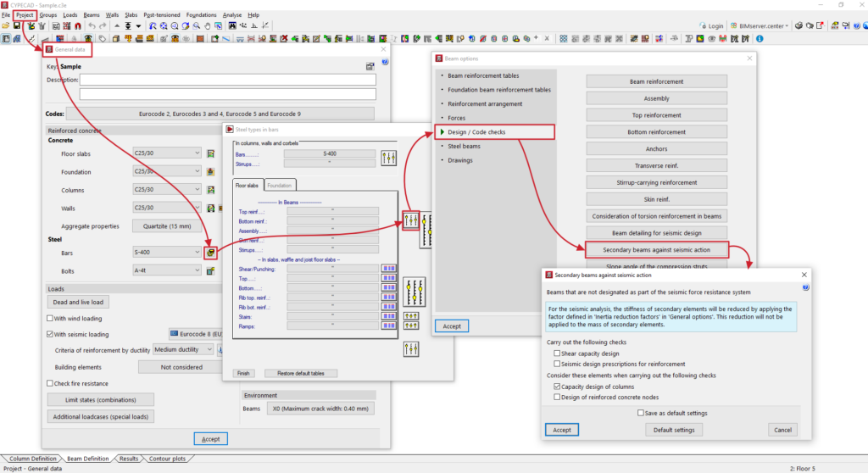Viewport: 868px width, 473px height.
Task: Click Cancel in Secondary beams dialog
Action: [782, 430]
